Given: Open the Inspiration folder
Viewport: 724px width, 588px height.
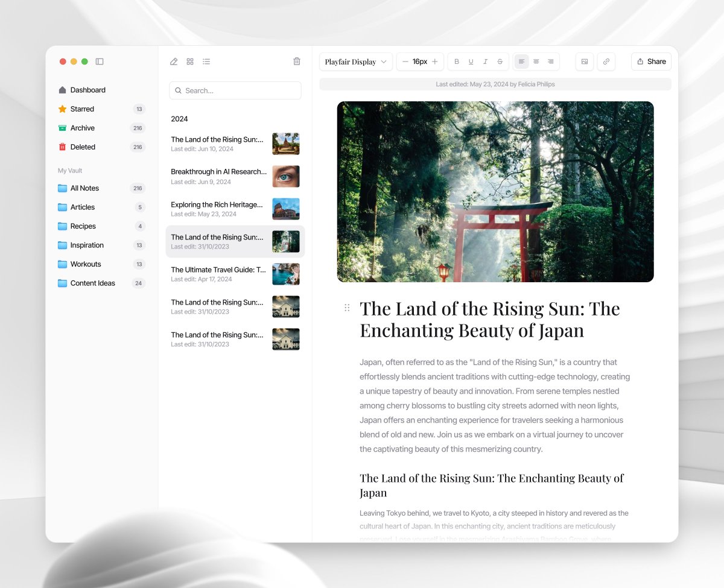Looking at the screenshot, I should (101, 245).
